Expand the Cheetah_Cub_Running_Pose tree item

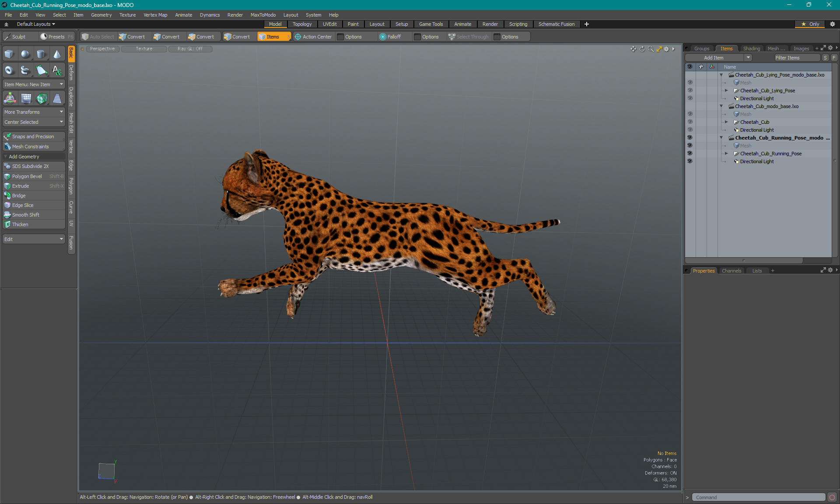726,154
